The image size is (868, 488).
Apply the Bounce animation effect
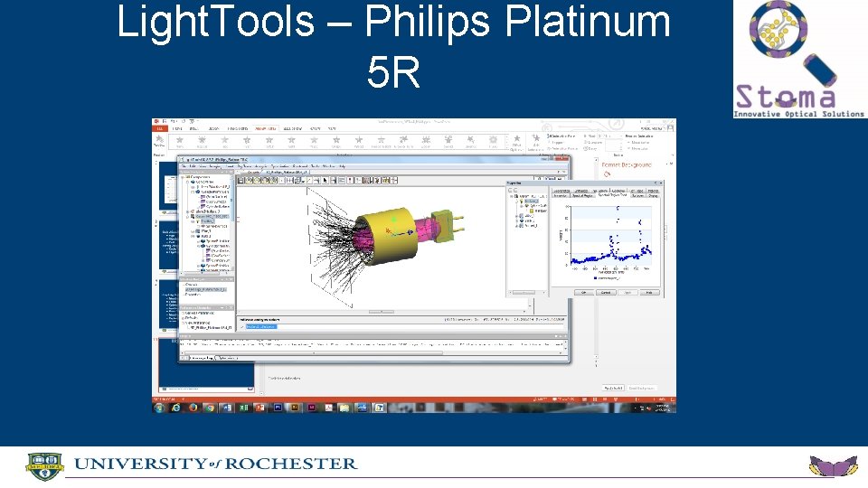[x=470, y=141]
